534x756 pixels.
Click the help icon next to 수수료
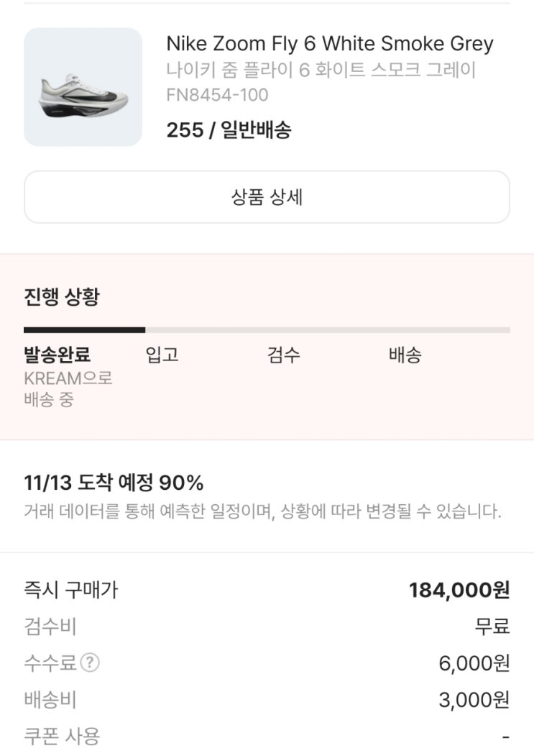click(89, 662)
